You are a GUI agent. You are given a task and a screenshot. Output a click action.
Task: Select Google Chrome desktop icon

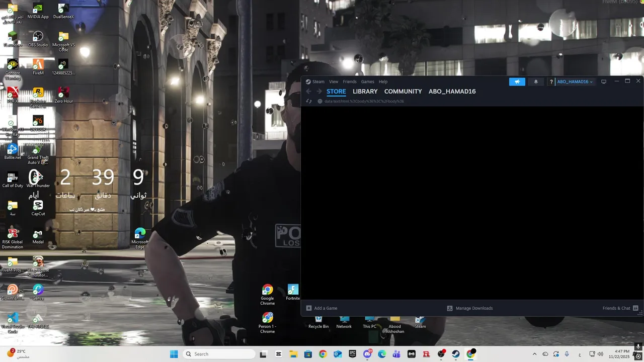(x=267, y=295)
